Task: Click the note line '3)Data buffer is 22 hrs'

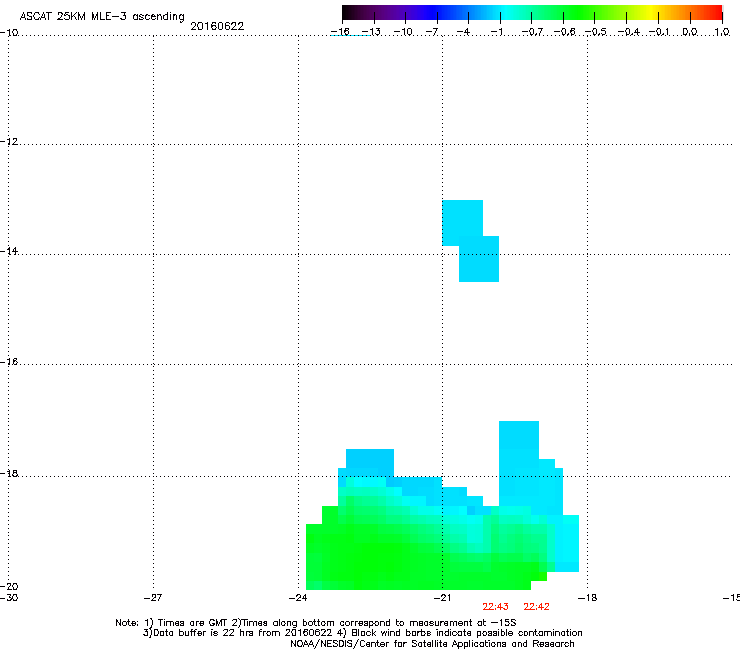Action: pyautogui.click(x=362, y=633)
